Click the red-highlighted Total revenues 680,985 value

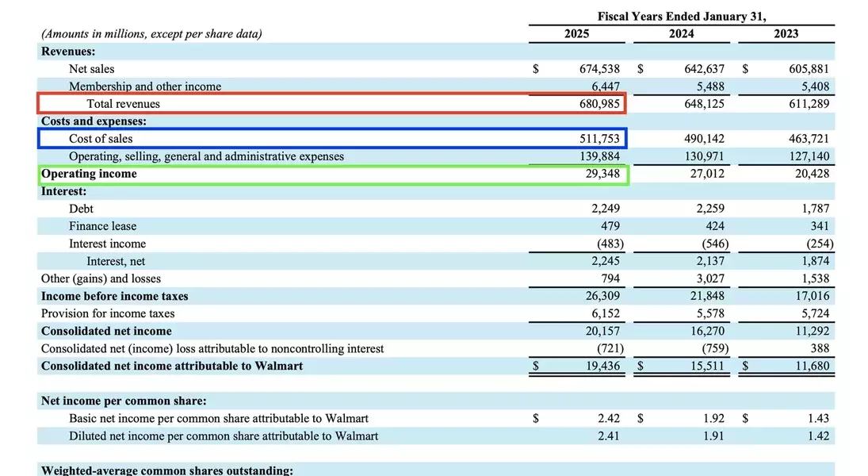tap(599, 104)
